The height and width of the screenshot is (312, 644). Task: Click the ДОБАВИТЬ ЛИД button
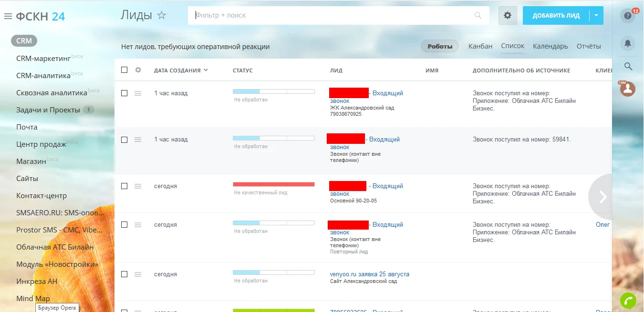point(556,15)
